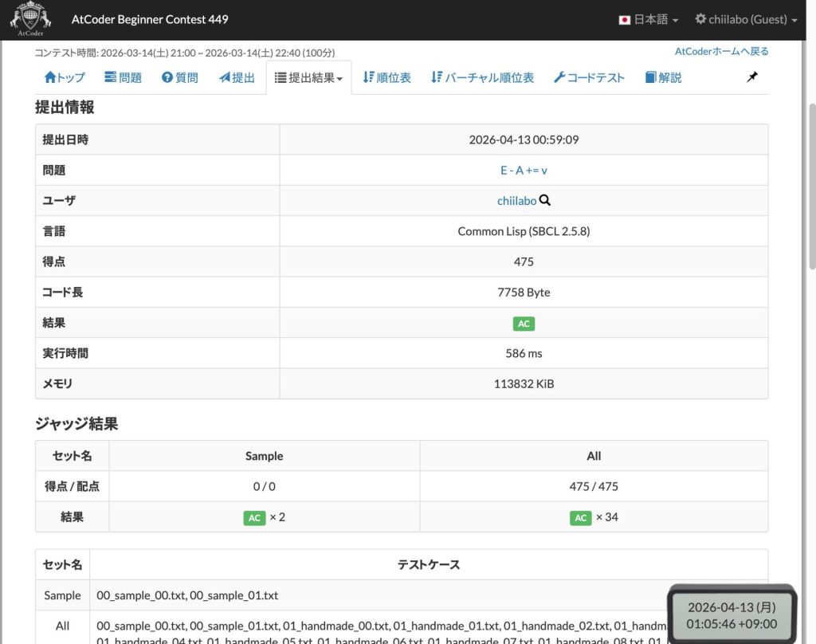Click the Japanese flag icon
The height and width of the screenshot is (644, 816).
pos(625,20)
